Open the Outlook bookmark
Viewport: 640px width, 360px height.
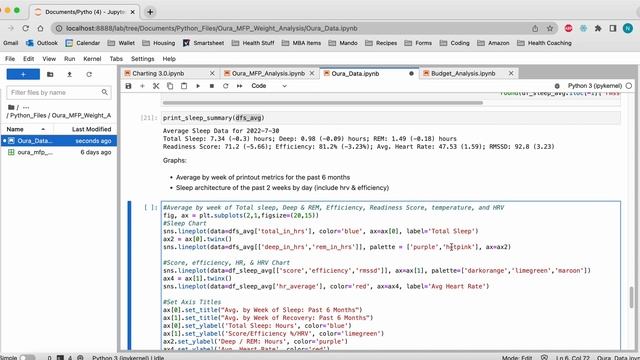click(x=42, y=43)
